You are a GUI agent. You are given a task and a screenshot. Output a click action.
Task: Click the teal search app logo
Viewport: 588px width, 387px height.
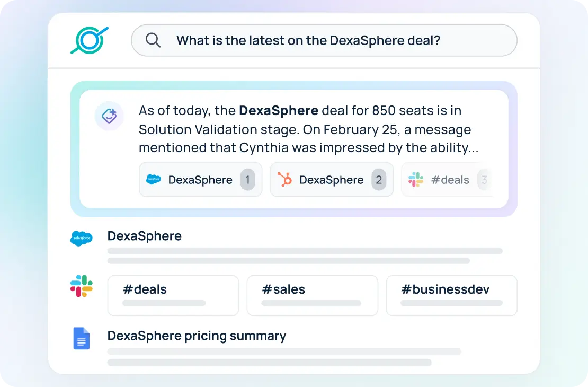tap(90, 39)
